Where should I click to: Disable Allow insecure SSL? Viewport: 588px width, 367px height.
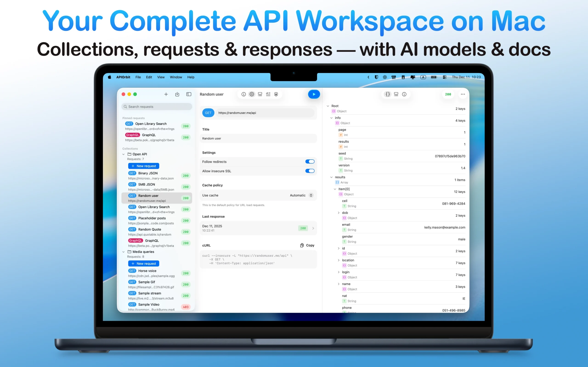[x=310, y=171]
